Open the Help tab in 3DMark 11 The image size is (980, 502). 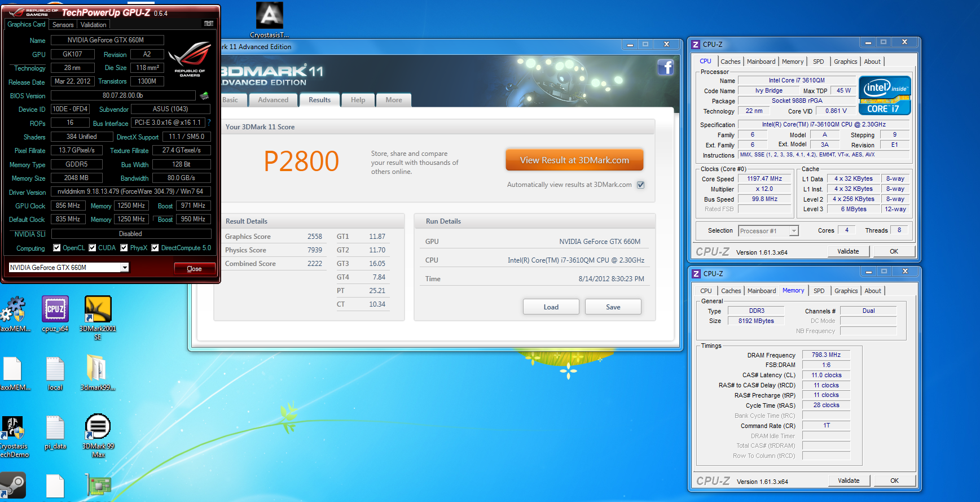(358, 100)
